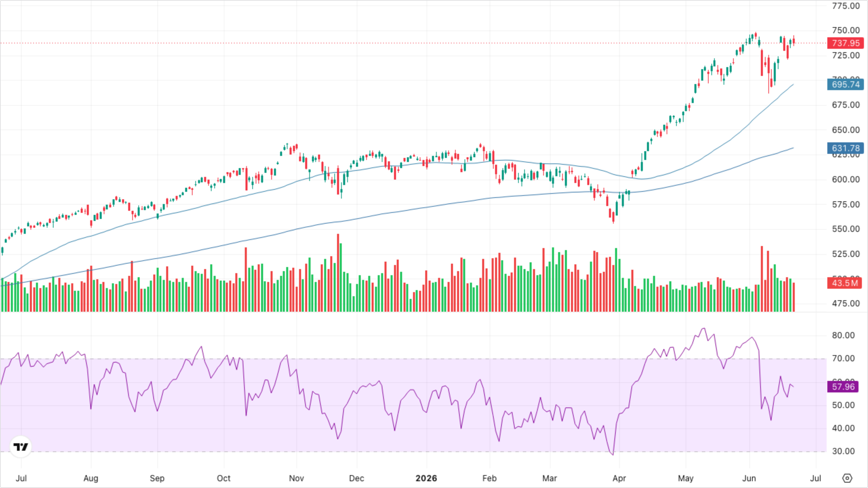Click the RSI 30.00 axis label

coord(843,451)
